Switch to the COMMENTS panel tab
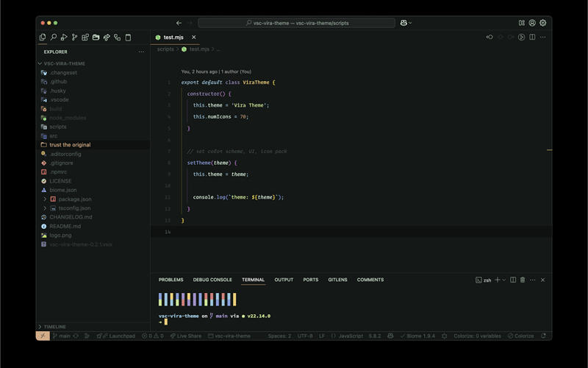 [x=370, y=280]
